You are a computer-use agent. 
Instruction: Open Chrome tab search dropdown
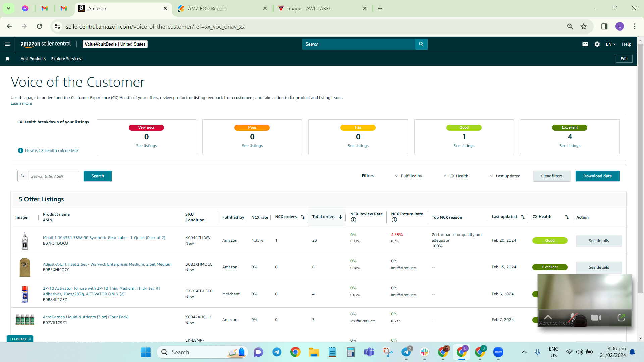click(x=8, y=8)
